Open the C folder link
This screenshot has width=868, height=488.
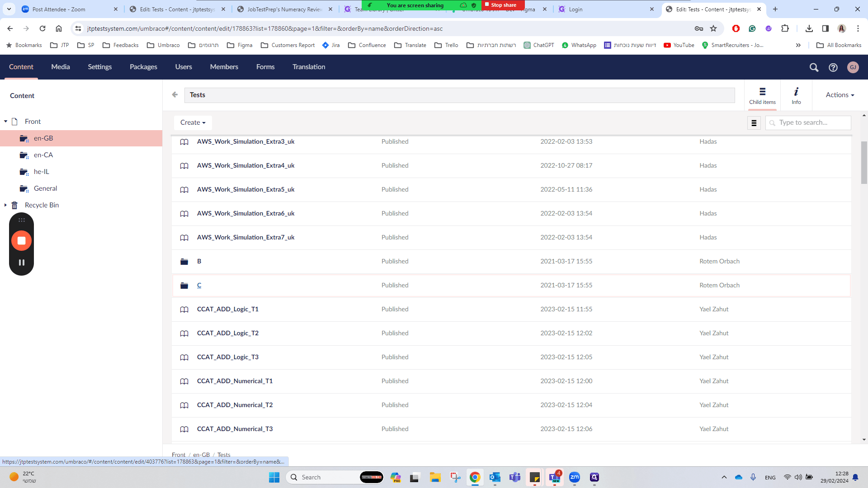coord(199,285)
